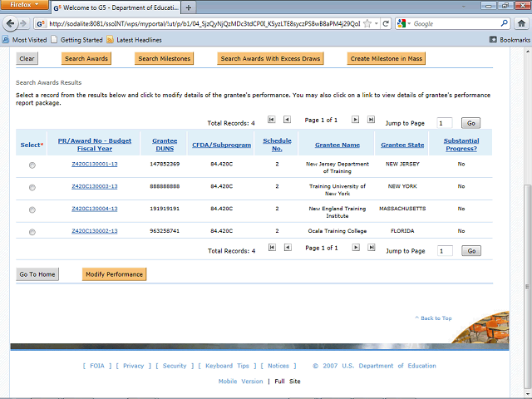This screenshot has height=399, width=532.
Task: Click the browser back arrow button
Action: click(x=10, y=24)
